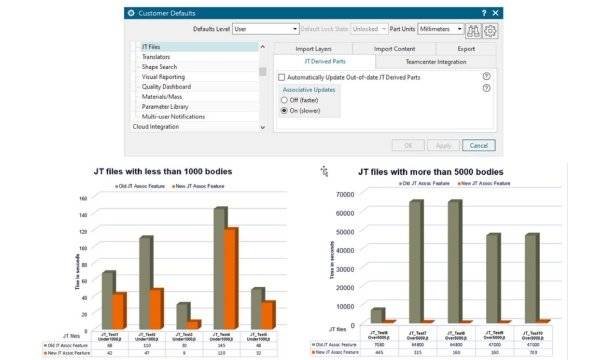Image resolution: width=600 pixels, height=360 pixels.
Task: Enable Automatically Update Out-of-date JT Derived Parts
Action: [282, 77]
